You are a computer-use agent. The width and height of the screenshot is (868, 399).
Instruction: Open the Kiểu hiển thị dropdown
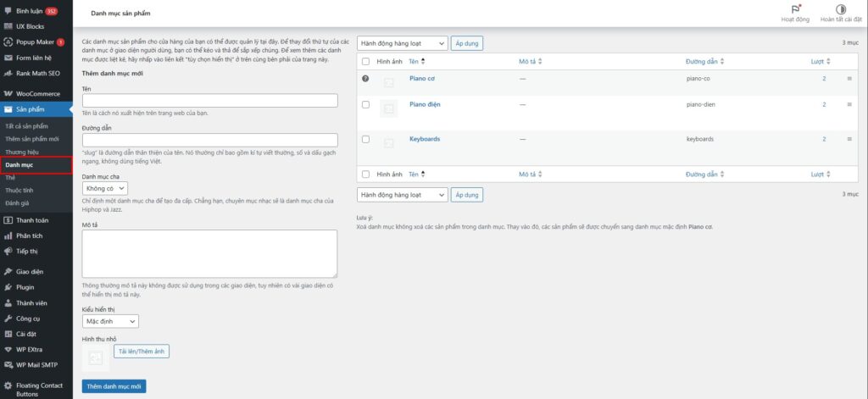click(110, 322)
